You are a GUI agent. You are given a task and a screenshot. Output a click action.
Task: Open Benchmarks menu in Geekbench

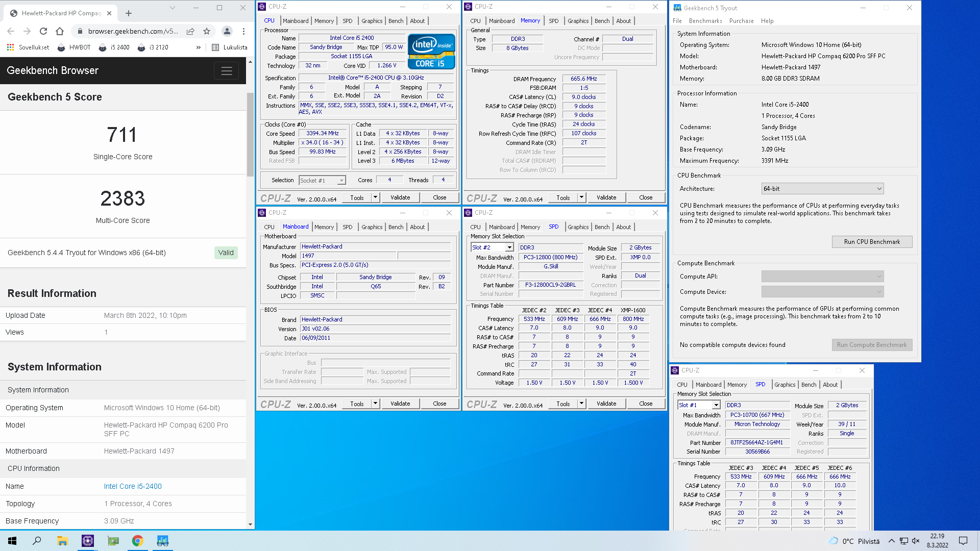tap(705, 21)
